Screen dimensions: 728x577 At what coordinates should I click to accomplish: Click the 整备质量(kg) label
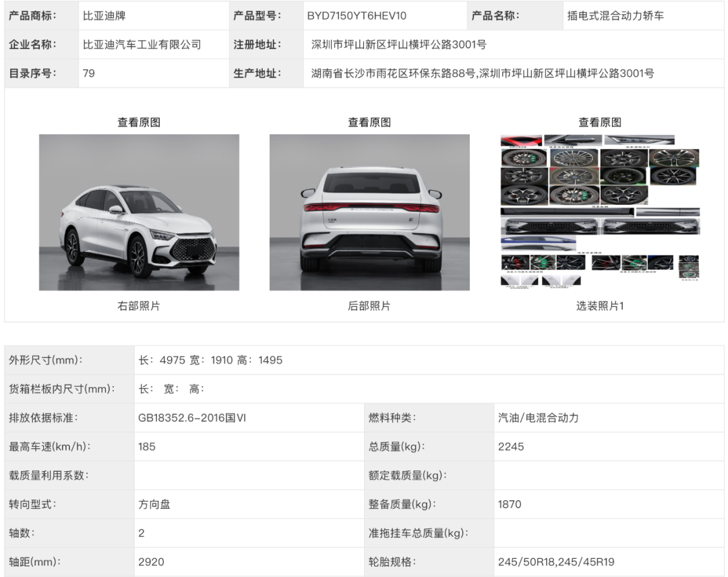402,504
